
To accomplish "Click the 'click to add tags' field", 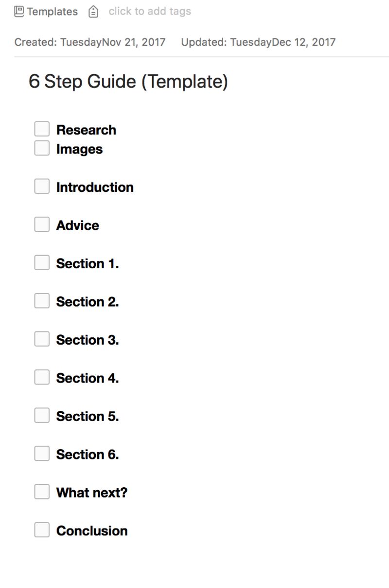I will pos(150,11).
